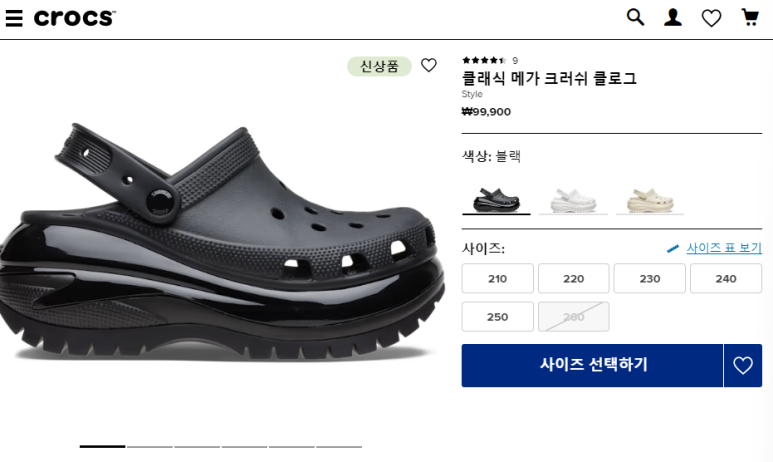Choose size 220
Image resolution: width=773 pixels, height=462 pixels.
pyautogui.click(x=573, y=279)
